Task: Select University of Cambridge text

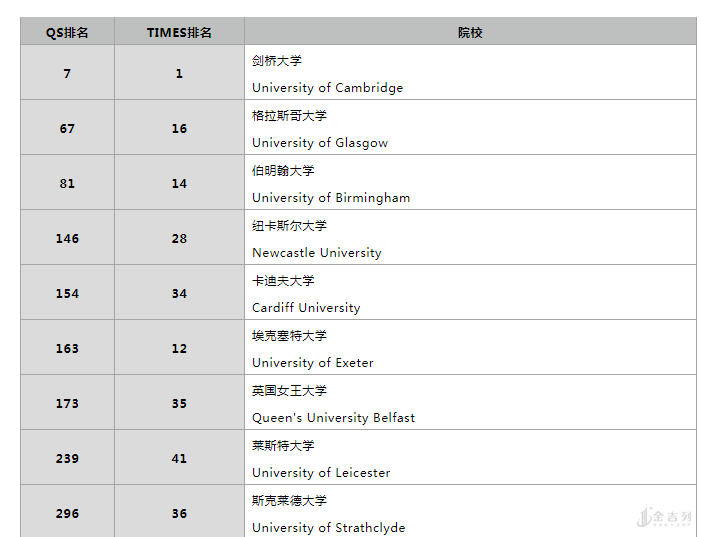Action: click(x=327, y=88)
